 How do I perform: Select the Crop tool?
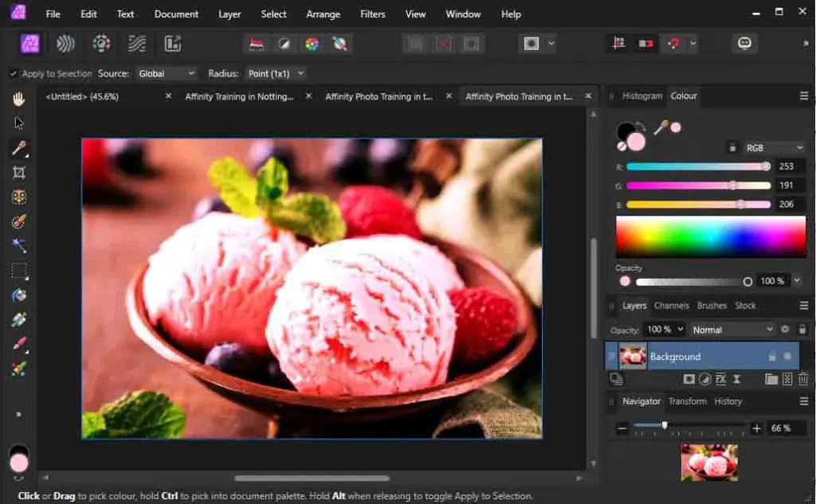coord(19,173)
